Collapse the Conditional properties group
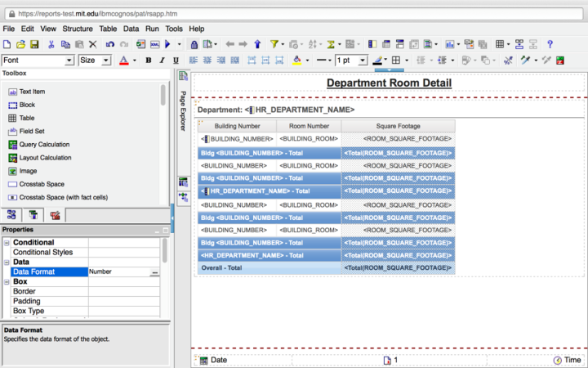 pos(7,243)
